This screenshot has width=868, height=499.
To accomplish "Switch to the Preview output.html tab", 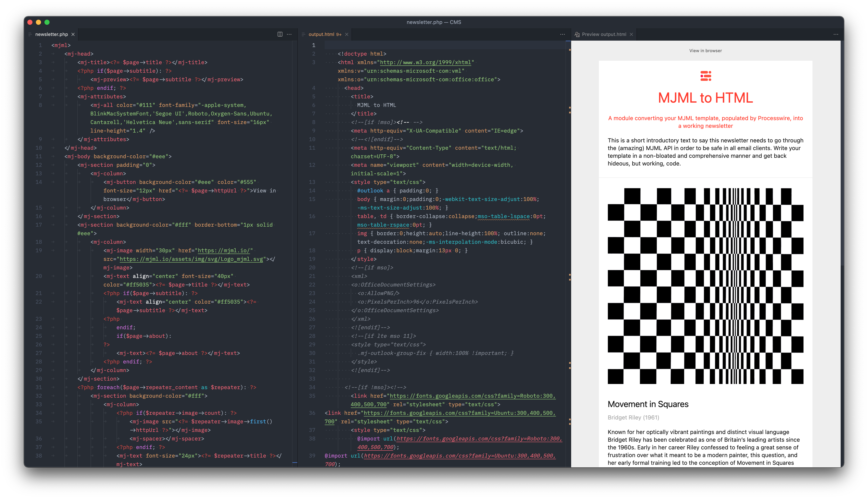I will click(x=604, y=34).
